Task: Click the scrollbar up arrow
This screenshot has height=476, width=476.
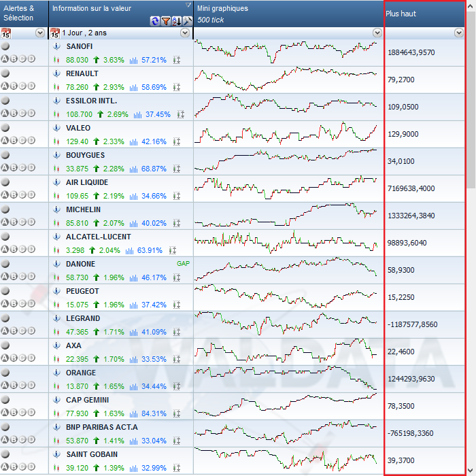Action: tap(471, 6)
